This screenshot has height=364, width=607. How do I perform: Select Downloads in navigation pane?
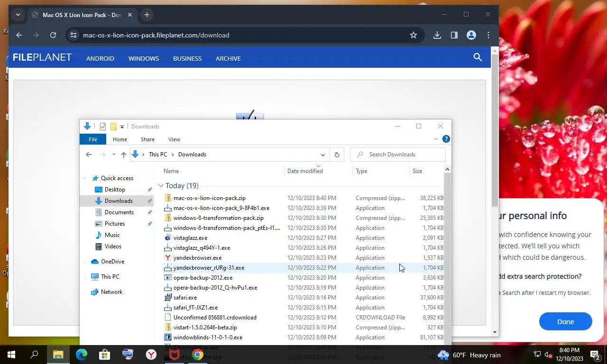coord(119,201)
